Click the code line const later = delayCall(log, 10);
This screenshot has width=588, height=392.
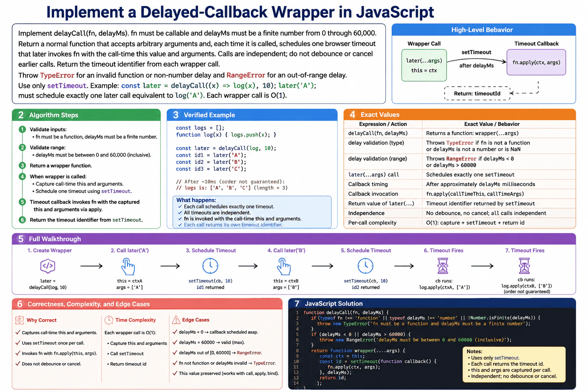(226, 148)
